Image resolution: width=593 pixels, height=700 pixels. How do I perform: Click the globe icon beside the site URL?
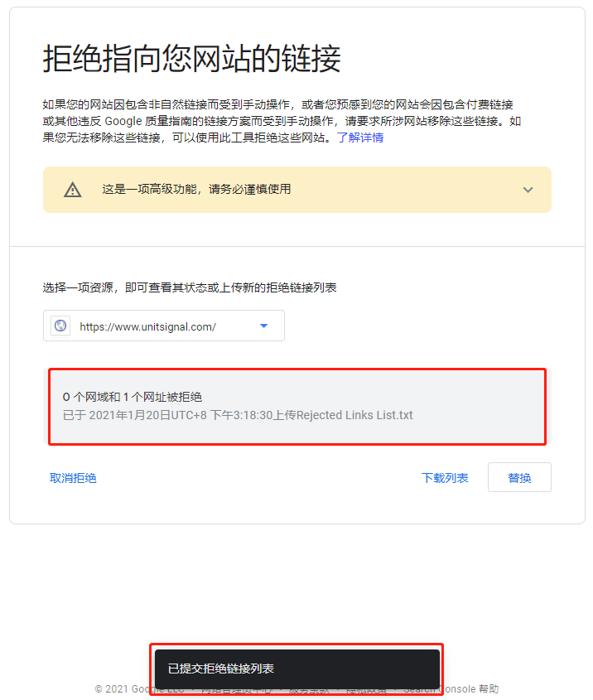pos(60,326)
